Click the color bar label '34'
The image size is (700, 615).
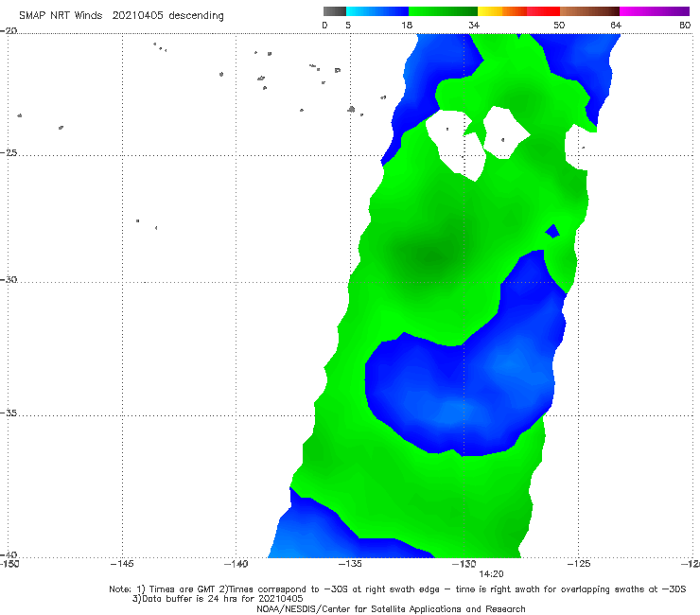pos(474,25)
